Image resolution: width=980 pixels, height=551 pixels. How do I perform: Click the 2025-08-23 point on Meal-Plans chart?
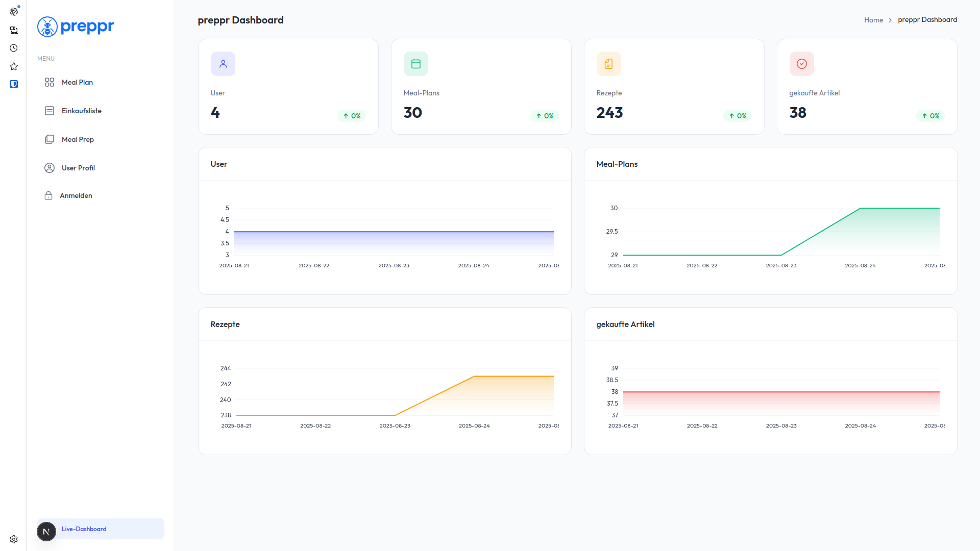pos(781,255)
